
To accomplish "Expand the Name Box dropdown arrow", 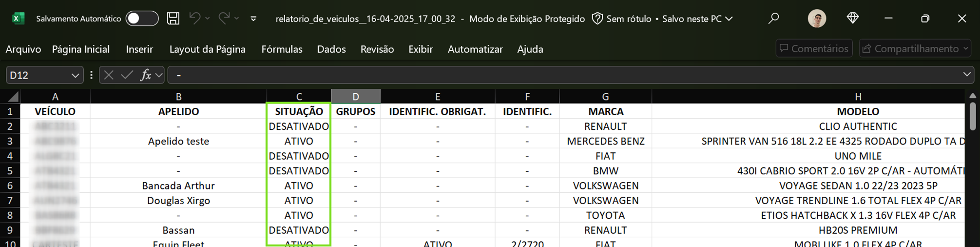I will [75, 75].
